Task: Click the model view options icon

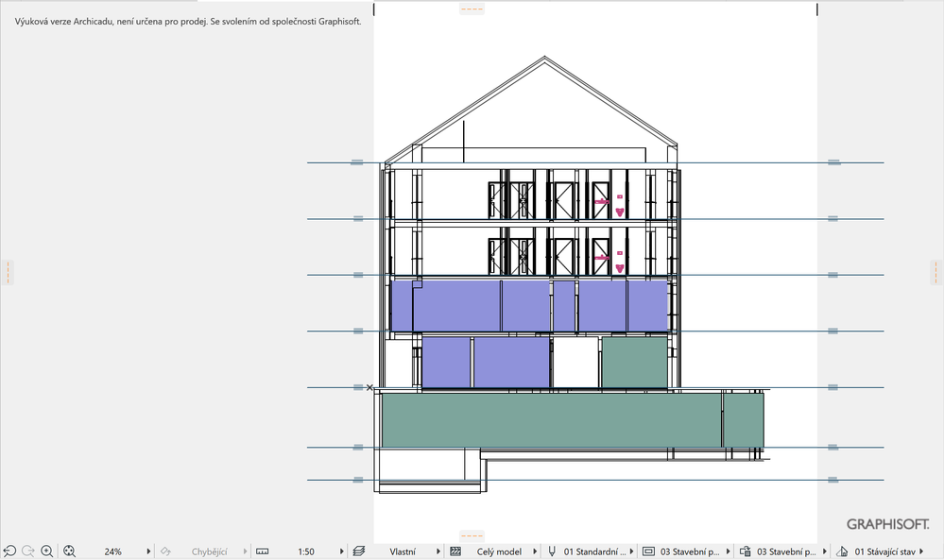Action: click(x=648, y=552)
